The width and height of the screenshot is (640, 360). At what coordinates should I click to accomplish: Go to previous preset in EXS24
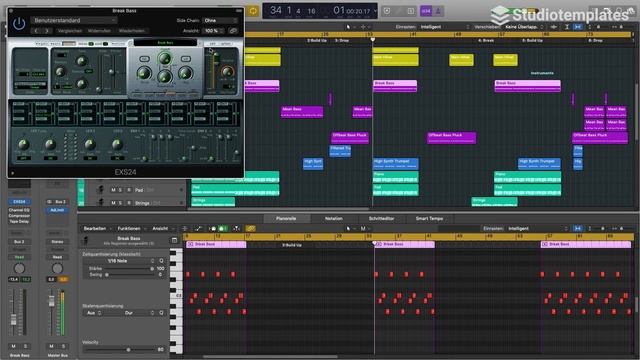36,31
